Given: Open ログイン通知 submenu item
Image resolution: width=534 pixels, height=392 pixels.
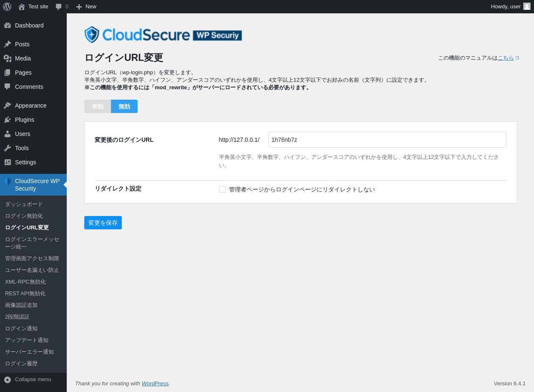Looking at the screenshot, I should click(x=33, y=329).
